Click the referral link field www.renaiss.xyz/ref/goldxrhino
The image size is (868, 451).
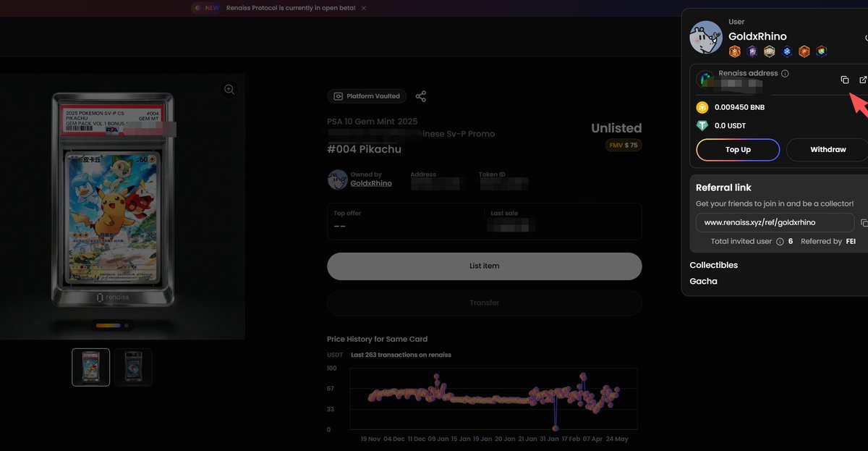click(x=775, y=222)
